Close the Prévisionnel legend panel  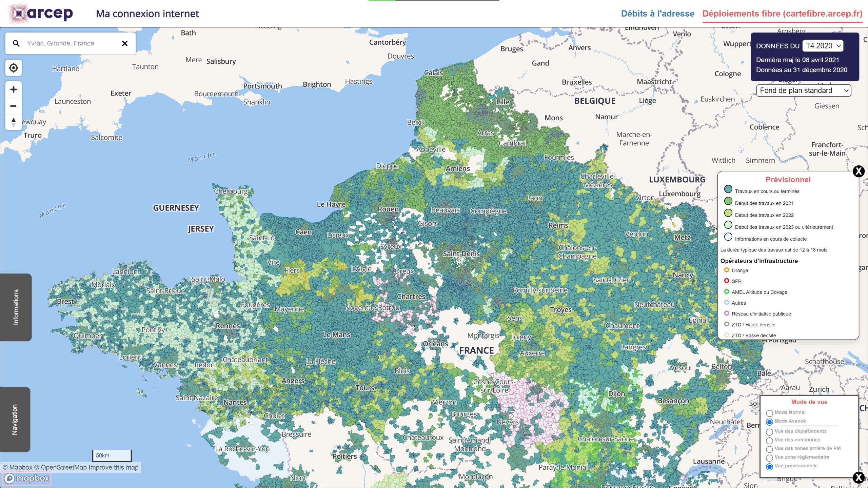[x=859, y=171]
